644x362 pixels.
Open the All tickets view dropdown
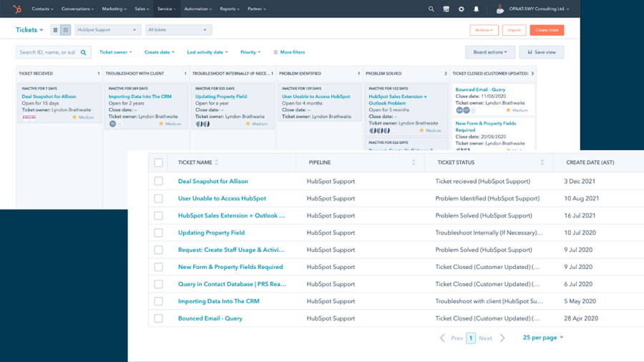click(x=178, y=30)
